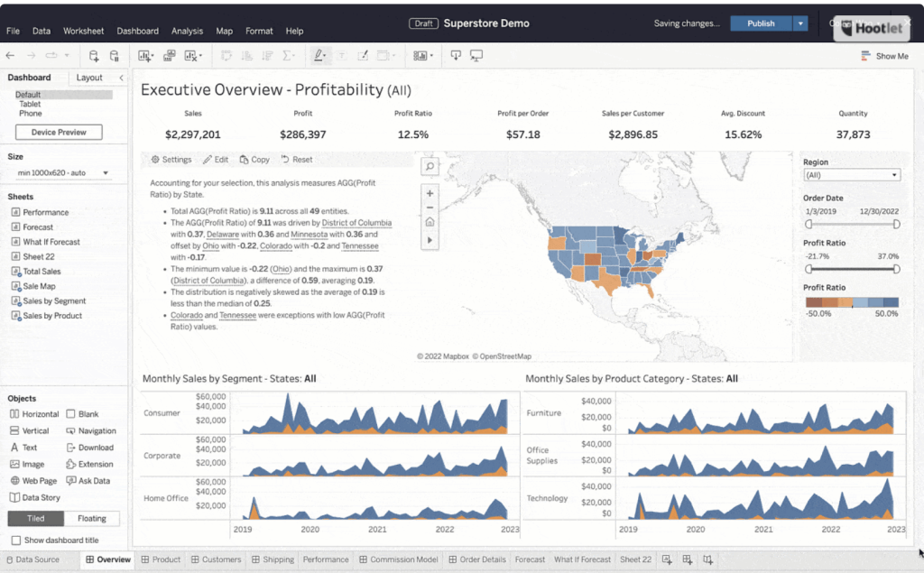Click the Data Story object icon
The image size is (924, 573).
pos(14,497)
